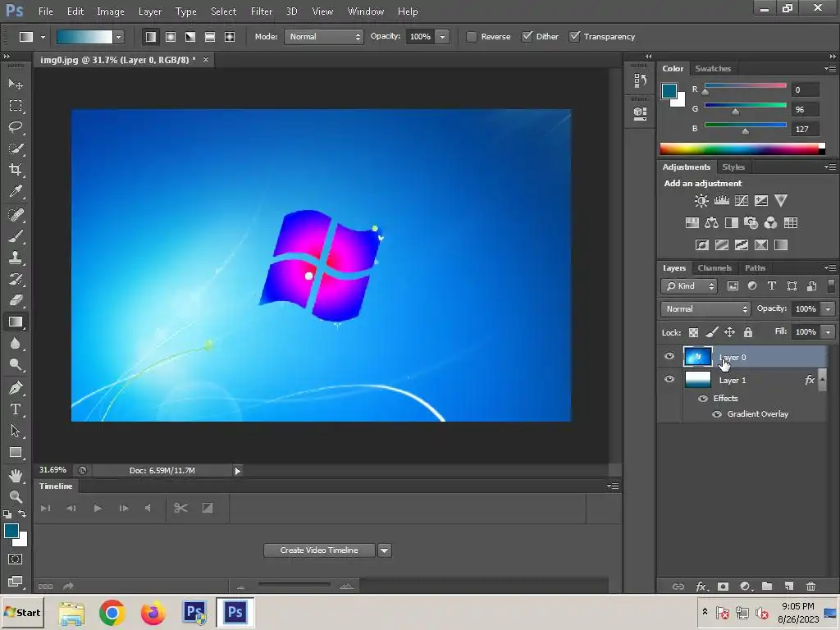Choose Diamond Gradient style in options bar
The height and width of the screenshot is (630, 840).
[x=230, y=37]
